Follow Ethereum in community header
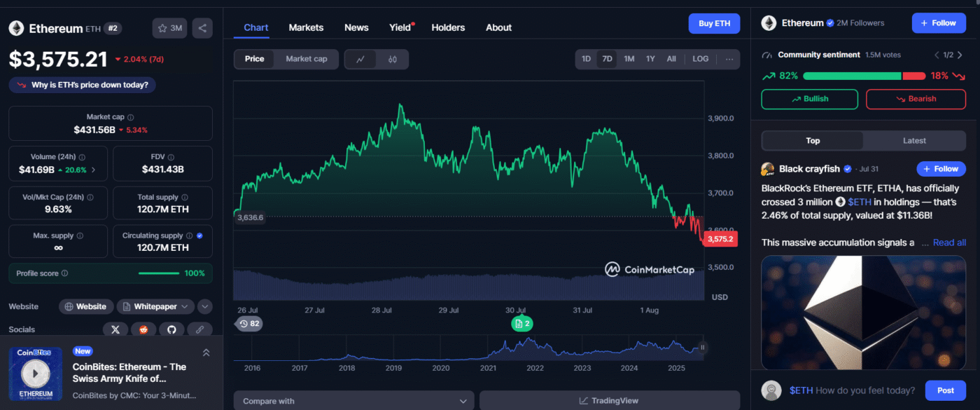 pos(939,23)
